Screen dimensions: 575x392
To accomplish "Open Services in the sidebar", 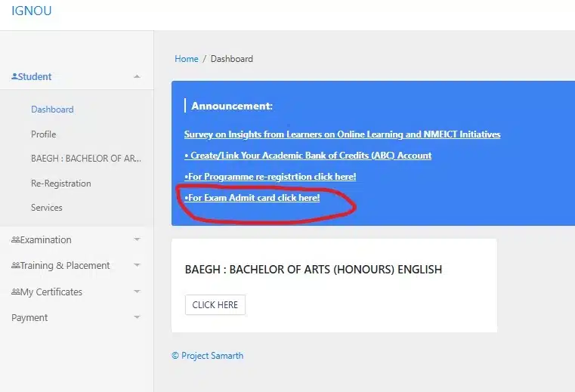I will click(47, 208).
